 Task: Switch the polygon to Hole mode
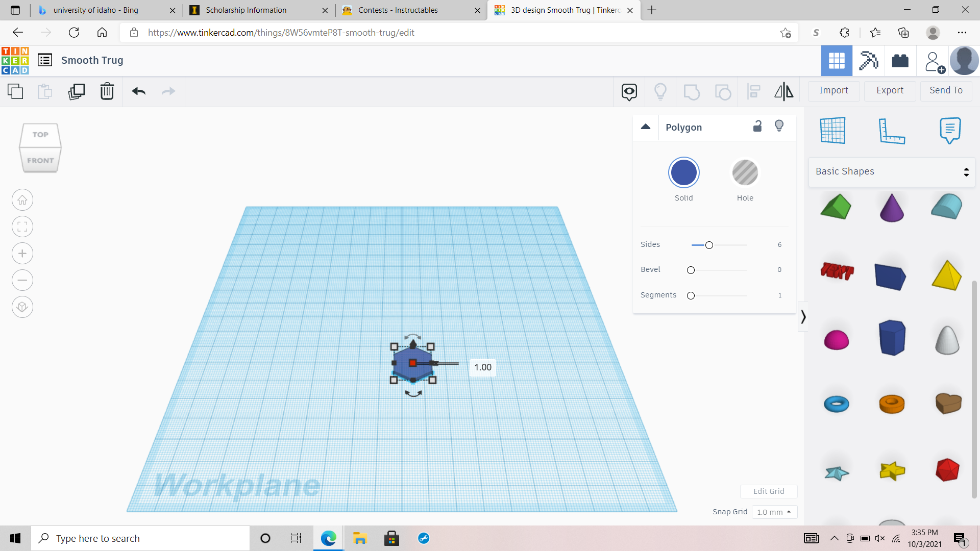coord(745,172)
